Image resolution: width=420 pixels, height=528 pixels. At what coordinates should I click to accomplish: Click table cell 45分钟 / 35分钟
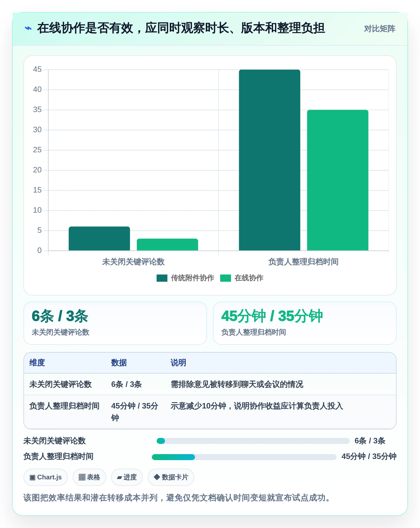click(135, 412)
